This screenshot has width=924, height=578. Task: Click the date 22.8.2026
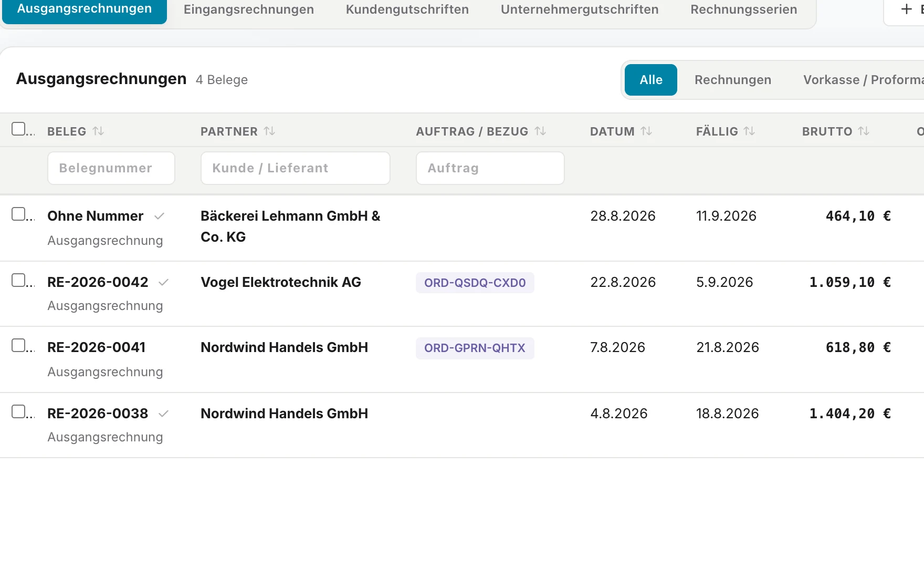[623, 282]
